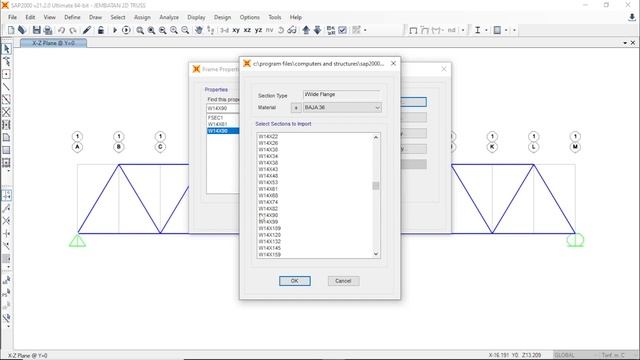Click Cancel in the import dialog
The width and height of the screenshot is (640, 360).
[x=343, y=281]
